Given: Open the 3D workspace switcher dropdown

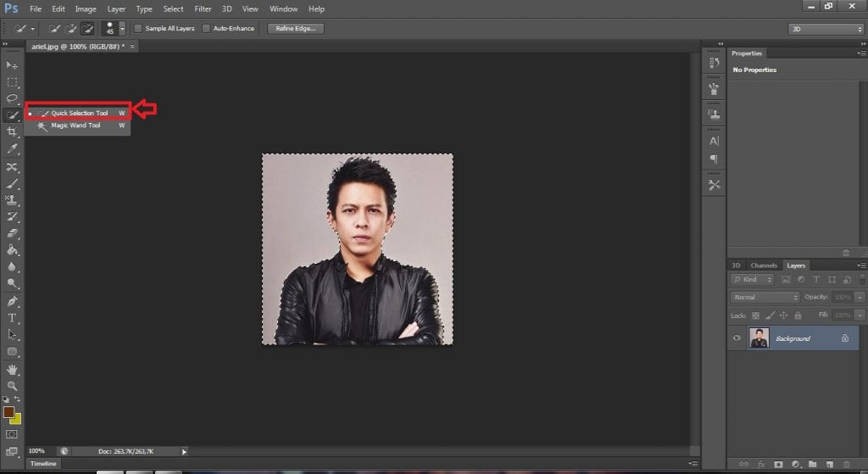Looking at the screenshot, I should 825,29.
